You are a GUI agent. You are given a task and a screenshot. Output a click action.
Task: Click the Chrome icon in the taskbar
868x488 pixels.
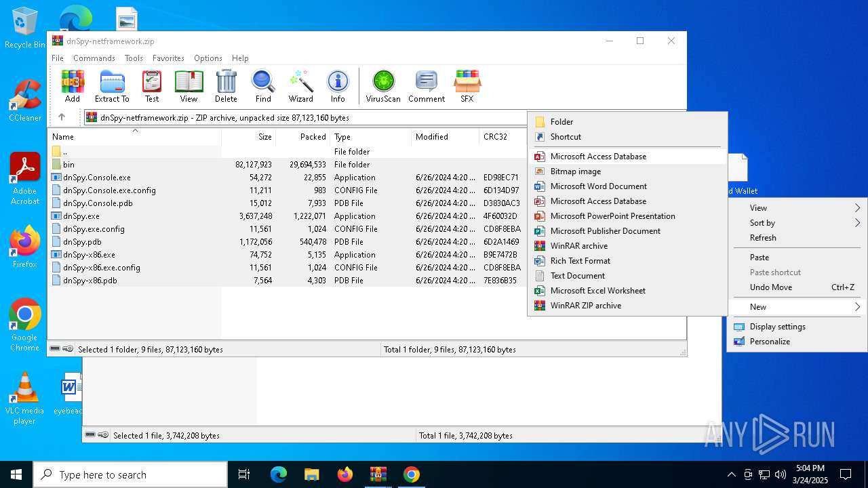tap(411, 474)
